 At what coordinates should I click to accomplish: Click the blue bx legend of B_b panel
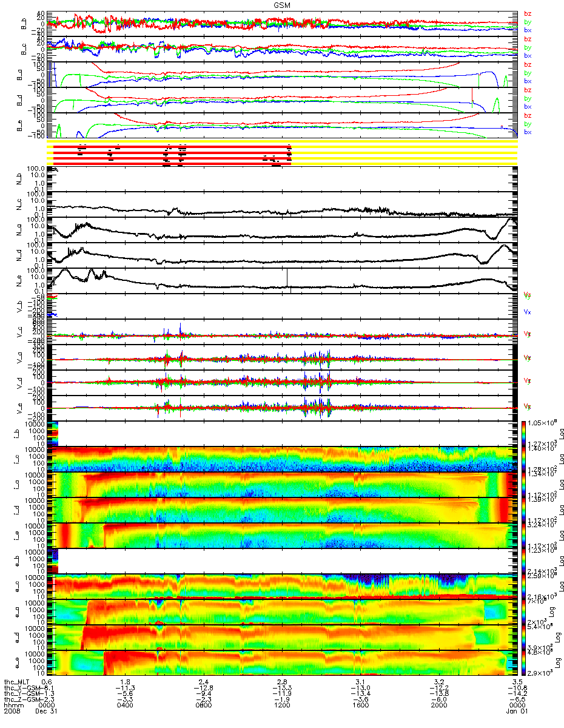click(x=528, y=30)
